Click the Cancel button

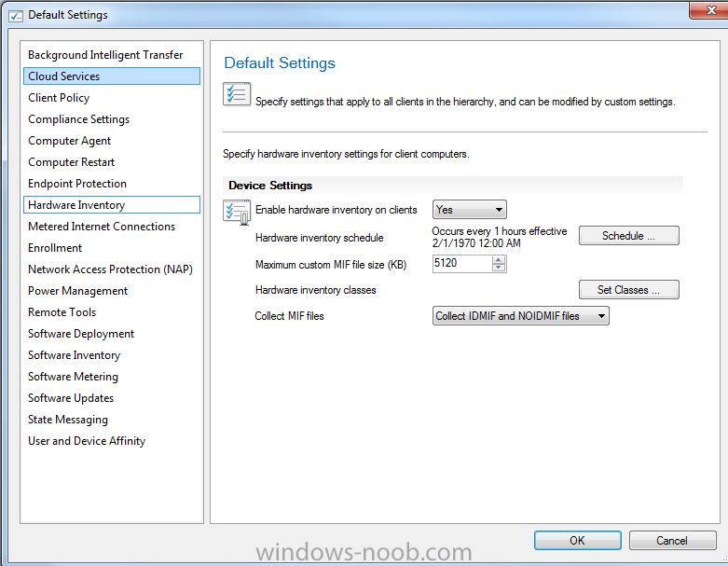[x=672, y=541]
